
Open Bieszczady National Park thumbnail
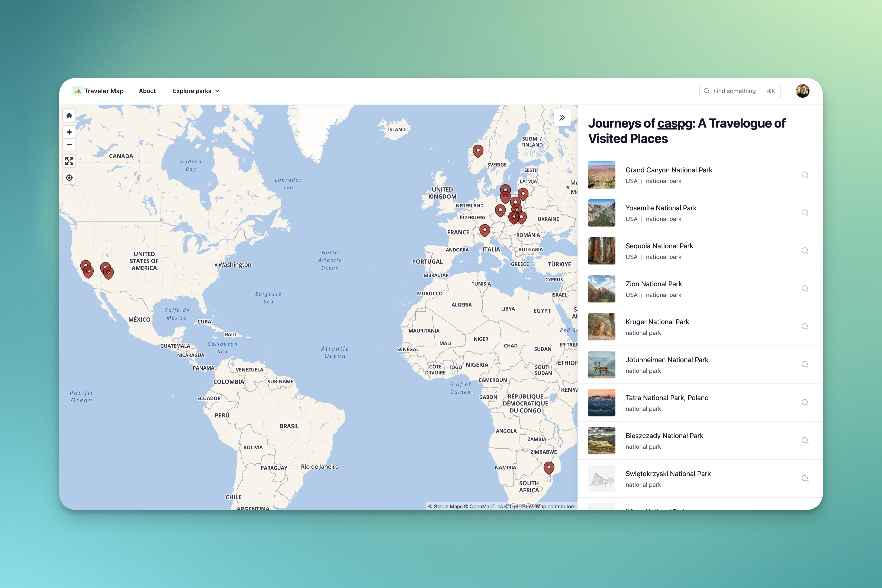602,441
